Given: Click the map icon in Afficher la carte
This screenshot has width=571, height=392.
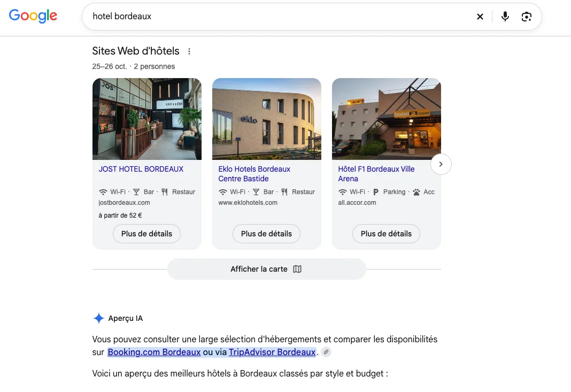Looking at the screenshot, I should (x=297, y=269).
